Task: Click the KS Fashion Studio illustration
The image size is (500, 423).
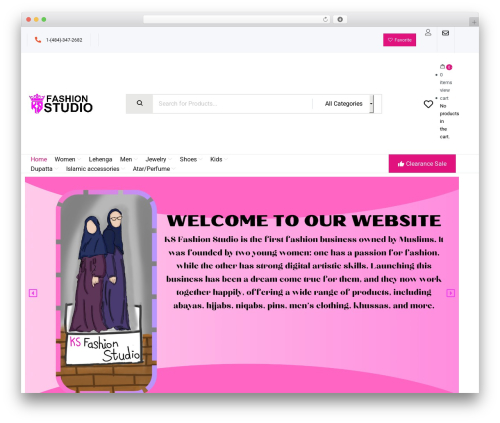Action: tap(106, 292)
